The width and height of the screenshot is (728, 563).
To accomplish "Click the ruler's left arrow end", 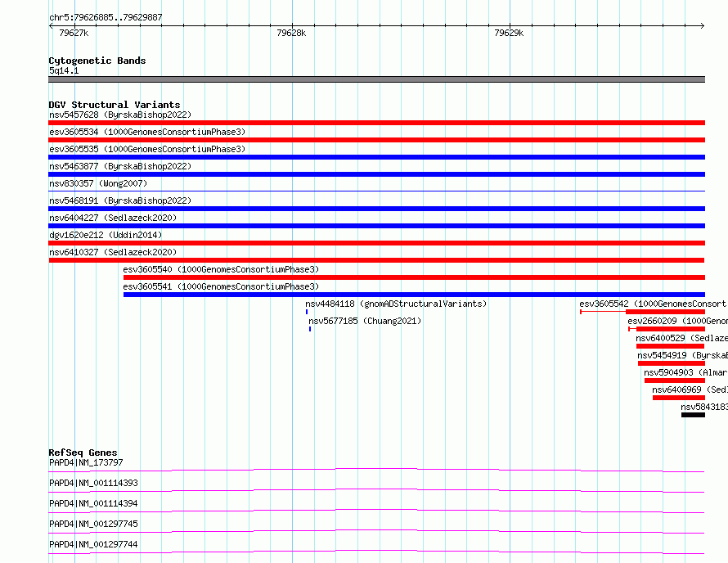I will (51, 25).
